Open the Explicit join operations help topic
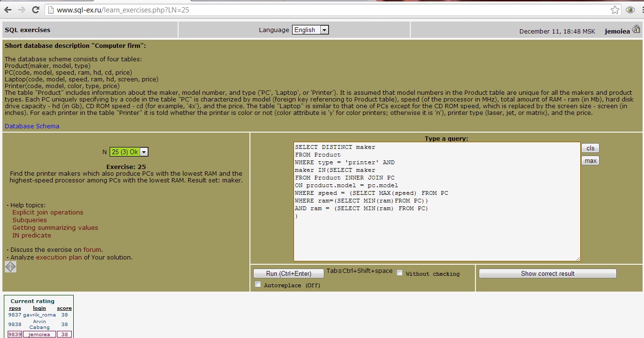This screenshot has width=644, height=338. click(x=47, y=212)
